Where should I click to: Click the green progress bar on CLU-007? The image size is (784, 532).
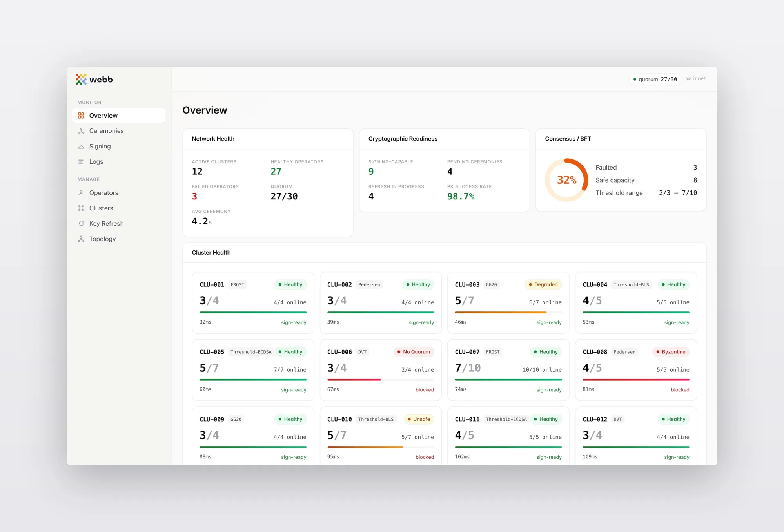pos(508,380)
